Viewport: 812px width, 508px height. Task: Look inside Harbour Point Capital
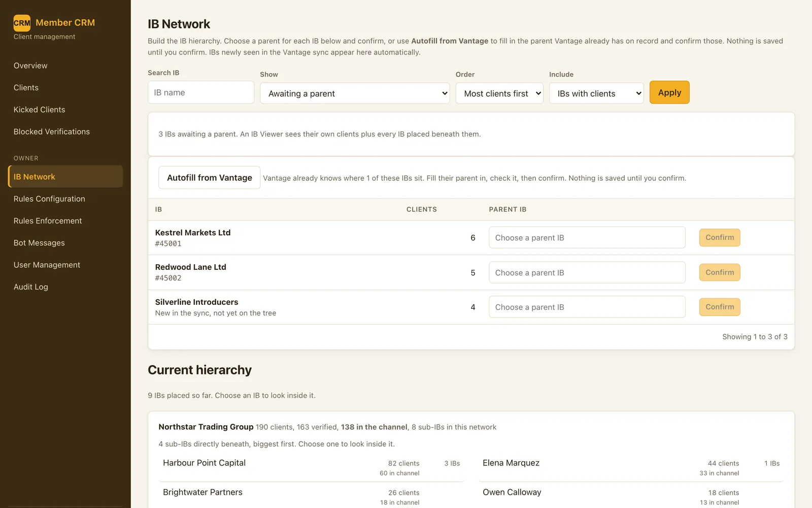point(311,467)
